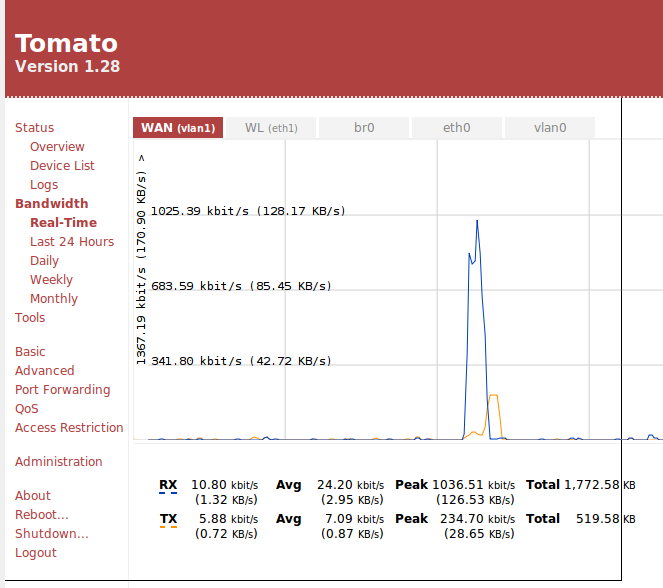
Task: Switch to the vlan0 tab
Action: [550, 128]
